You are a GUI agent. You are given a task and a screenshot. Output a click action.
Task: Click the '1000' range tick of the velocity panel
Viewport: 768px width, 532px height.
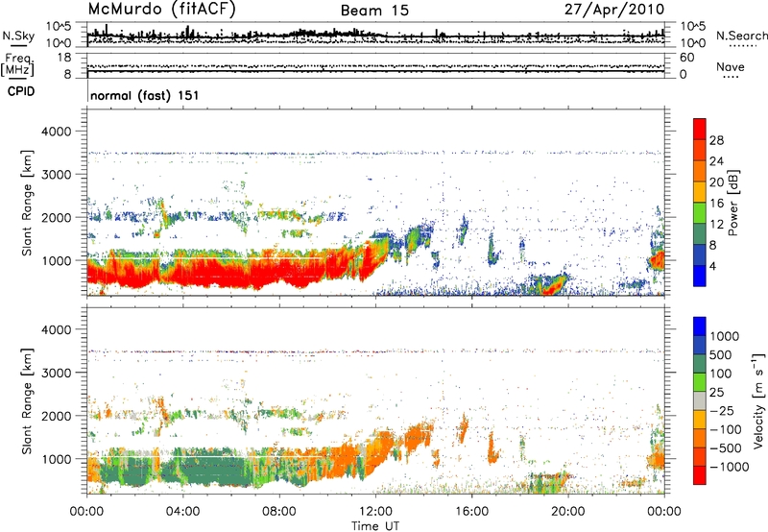[57, 459]
